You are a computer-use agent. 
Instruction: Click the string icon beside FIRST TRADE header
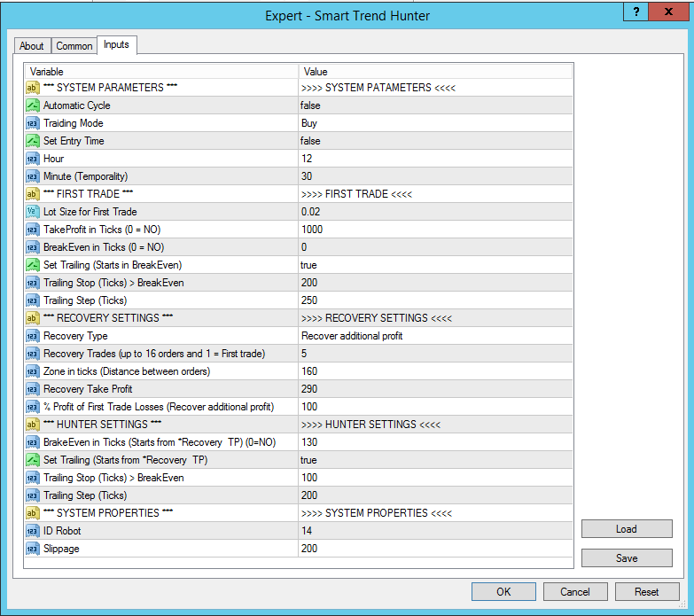pos(33,194)
